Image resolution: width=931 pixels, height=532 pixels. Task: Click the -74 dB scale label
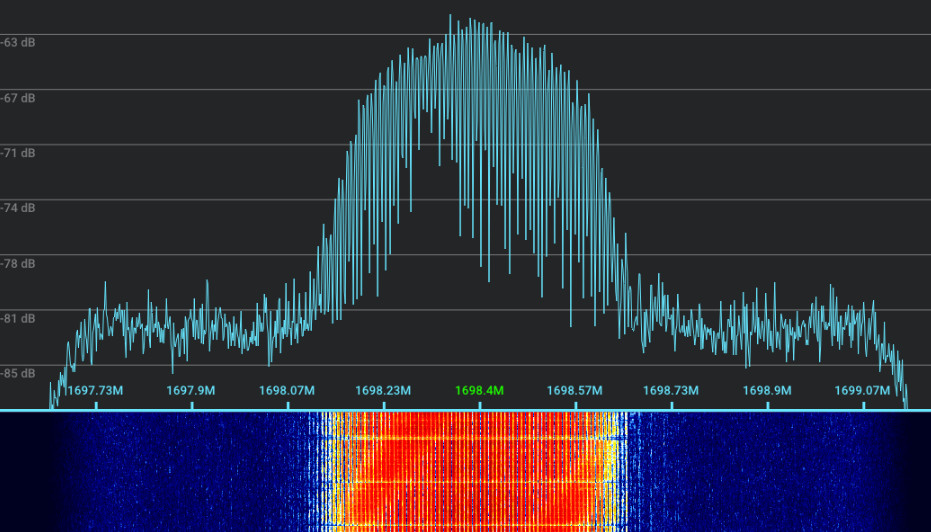coord(18,208)
